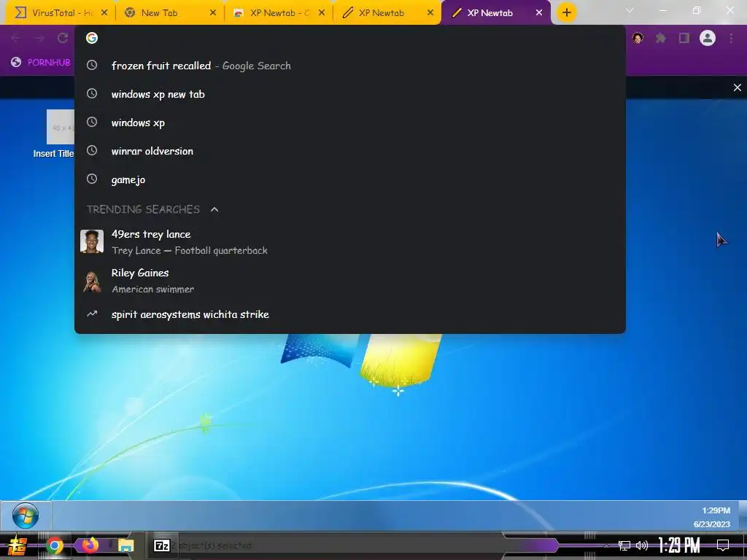Image resolution: width=747 pixels, height=560 pixels.
Task: Dismiss the dark banner with X
Action: pyautogui.click(x=737, y=87)
